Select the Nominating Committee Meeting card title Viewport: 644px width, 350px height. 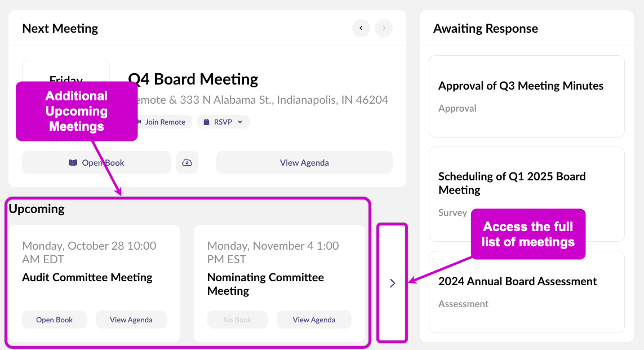(x=265, y=284)
